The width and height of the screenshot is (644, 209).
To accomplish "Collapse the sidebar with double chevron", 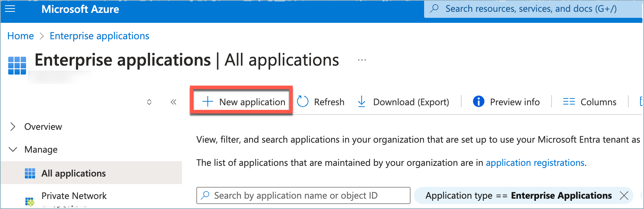I will [173, 102].
